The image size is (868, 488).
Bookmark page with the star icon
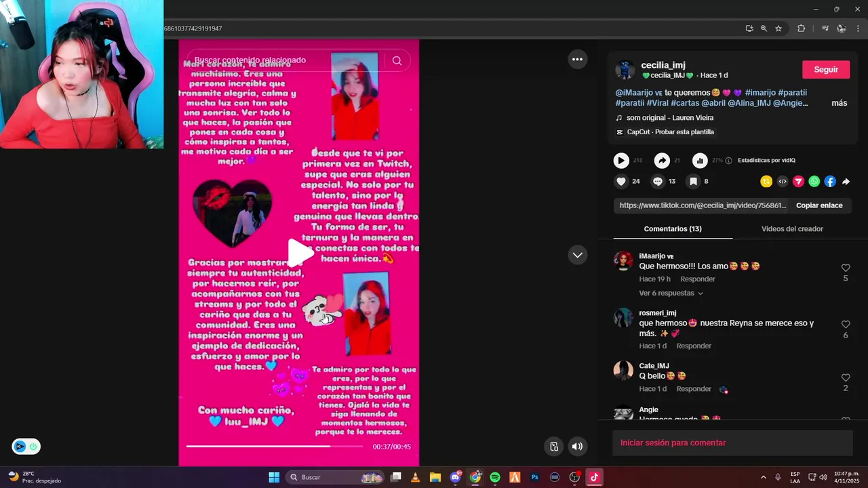(778, 28)
